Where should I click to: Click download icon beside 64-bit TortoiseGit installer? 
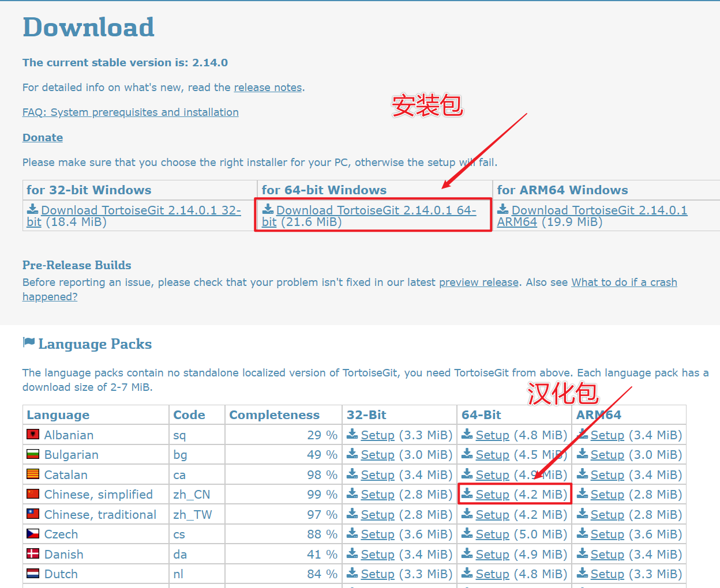pos(268,209)
